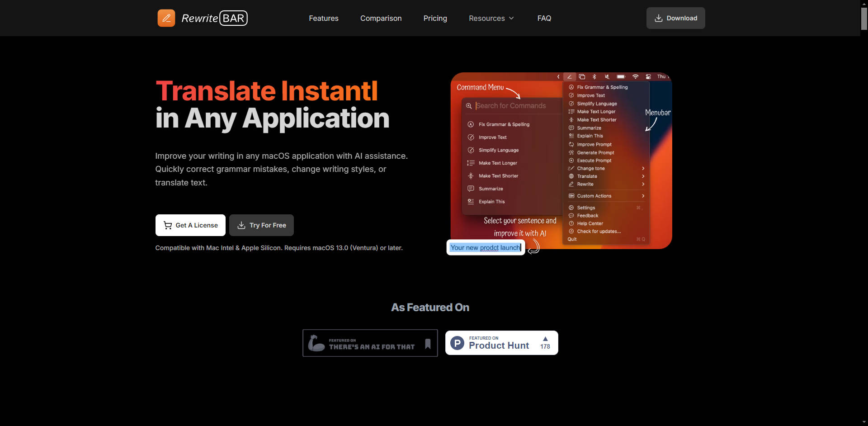The image size is (868, 426).
Task: Click the flexing arm icon on AI badge
Action: 316,343
